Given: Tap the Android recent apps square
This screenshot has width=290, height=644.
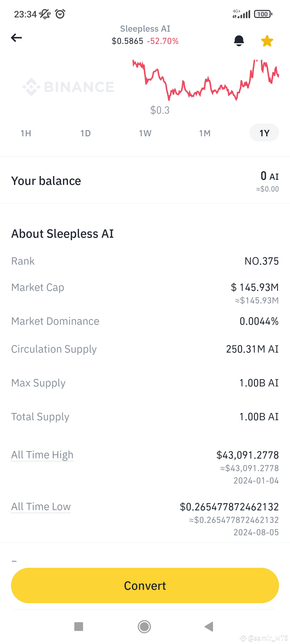Looking at the screenshot, I should click(79, 627).
